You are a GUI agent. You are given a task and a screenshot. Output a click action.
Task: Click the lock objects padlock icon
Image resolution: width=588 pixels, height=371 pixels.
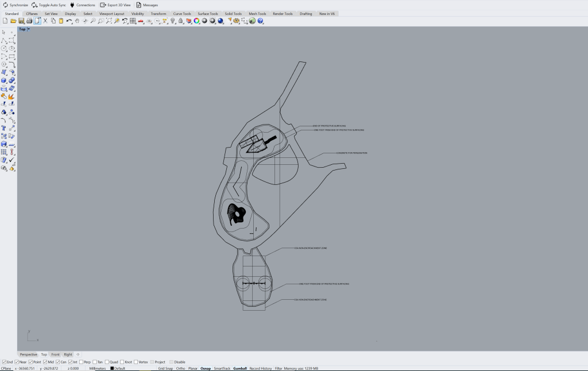(x=181, y=21)
